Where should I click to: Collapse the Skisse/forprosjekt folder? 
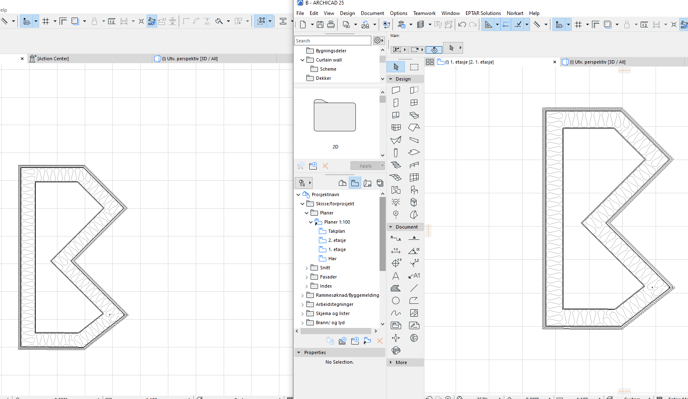click(x=302, y=204)
